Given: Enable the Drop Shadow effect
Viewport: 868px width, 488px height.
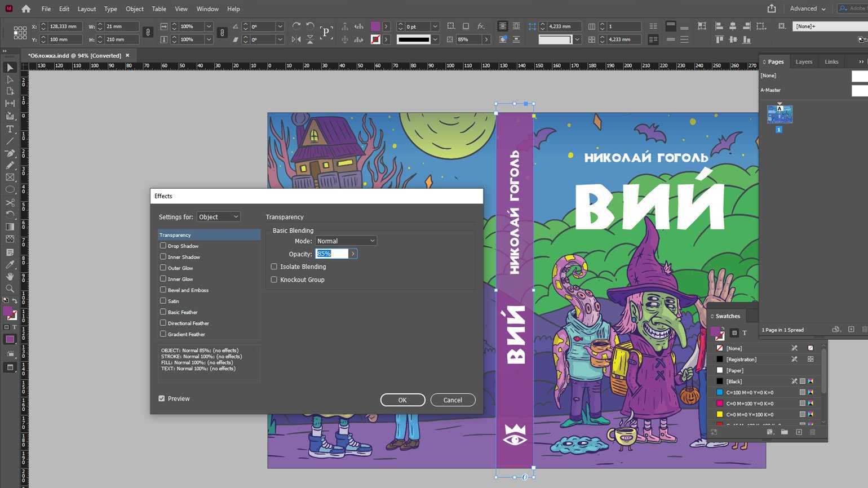Looking at the screenshot, I should [163, 246].
